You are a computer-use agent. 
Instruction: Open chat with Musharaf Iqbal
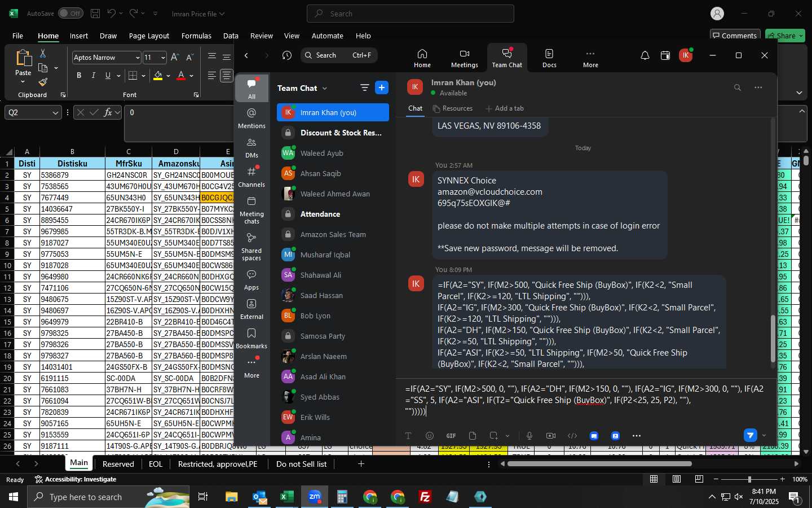[x=333, y=255]
